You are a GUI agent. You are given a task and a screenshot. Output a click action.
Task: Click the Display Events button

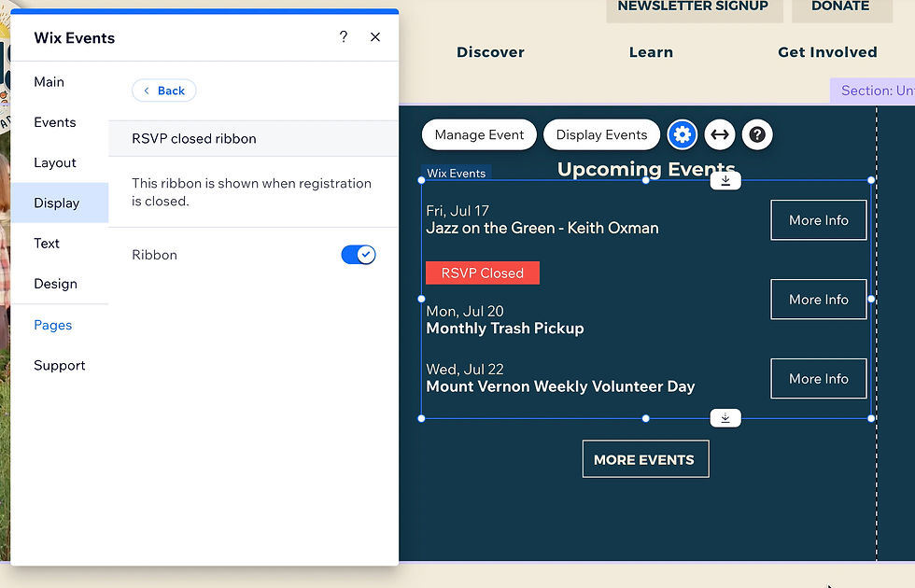[601, 134]
